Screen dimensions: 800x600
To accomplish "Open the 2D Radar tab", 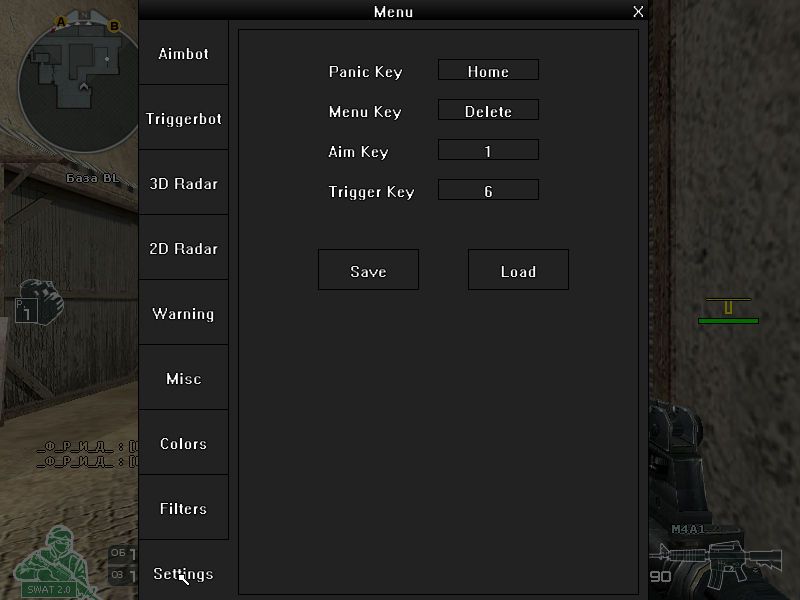I will [184, 248].
